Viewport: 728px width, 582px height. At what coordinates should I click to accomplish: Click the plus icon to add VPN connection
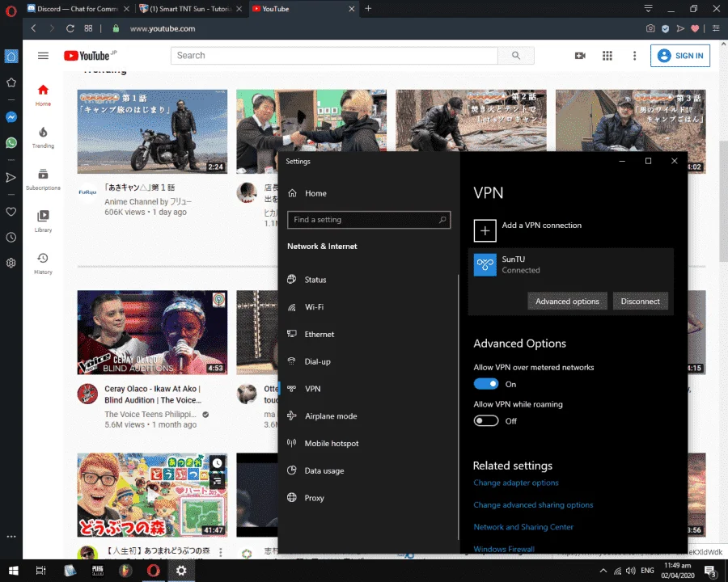(x=485, y=230)
